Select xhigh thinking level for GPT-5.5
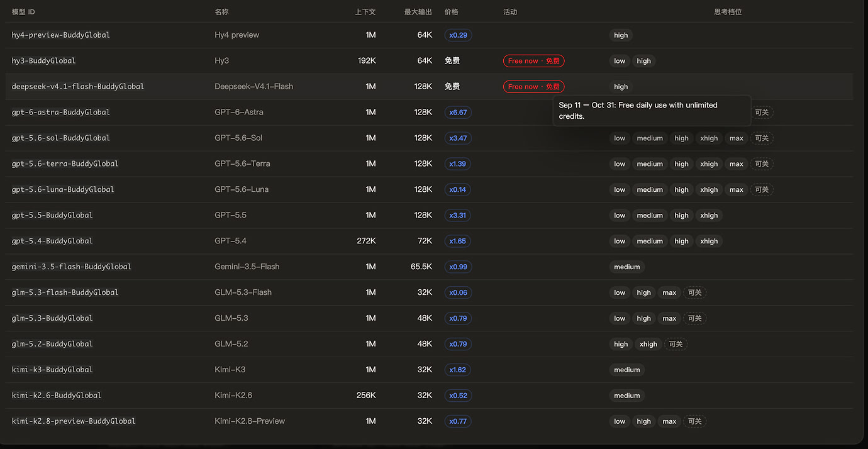868x449 pixels. point(709,215)
